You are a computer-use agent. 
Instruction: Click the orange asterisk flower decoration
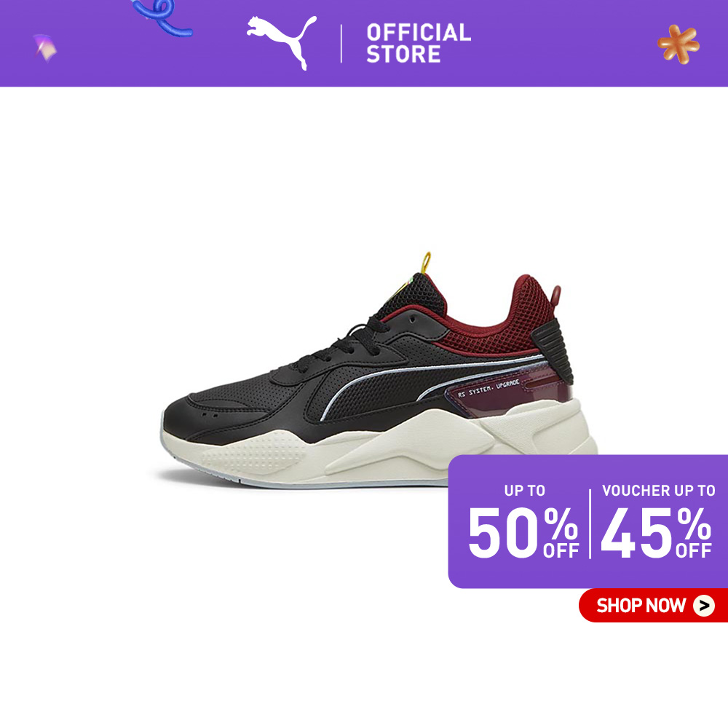[678, 44]
